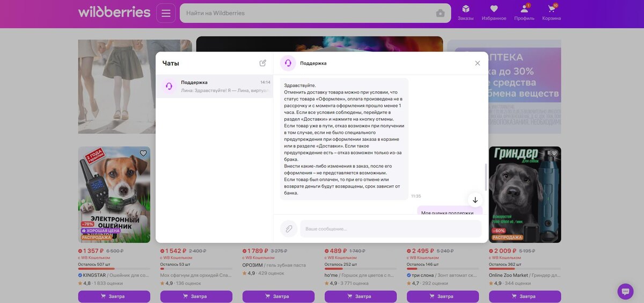644x303 pixels.
Task: Open ho'me Горшок для цветов title
Action: (360, 276)
